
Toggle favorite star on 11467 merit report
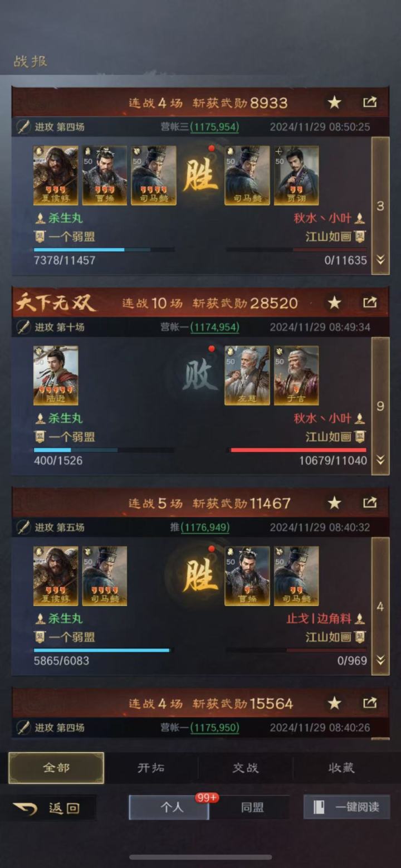tap(334, 503)
